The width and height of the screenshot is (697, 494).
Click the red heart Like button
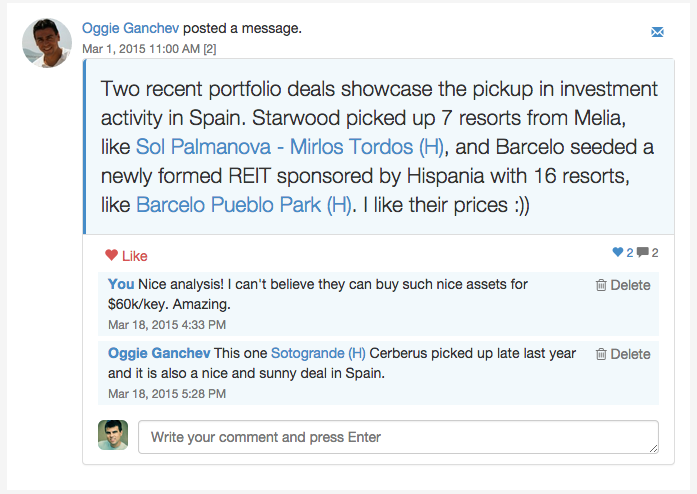[x=126, y=256]
